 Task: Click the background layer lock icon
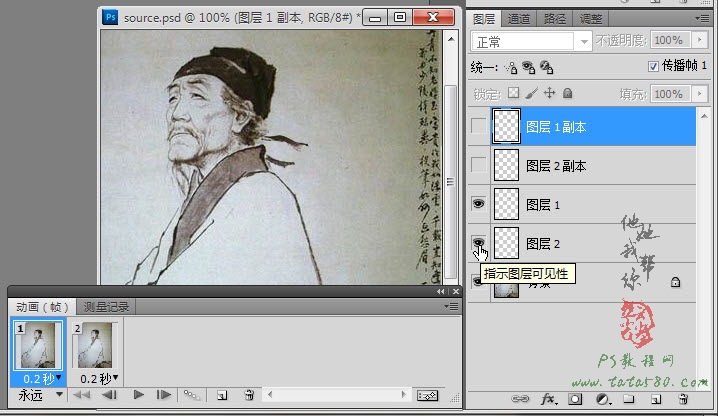click(x=675, y=282)
